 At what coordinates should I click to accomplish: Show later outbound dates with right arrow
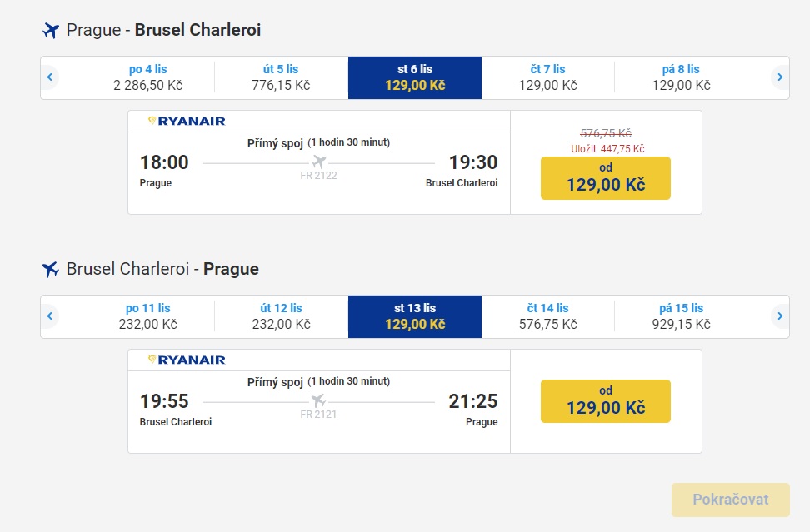pos(780,77)
